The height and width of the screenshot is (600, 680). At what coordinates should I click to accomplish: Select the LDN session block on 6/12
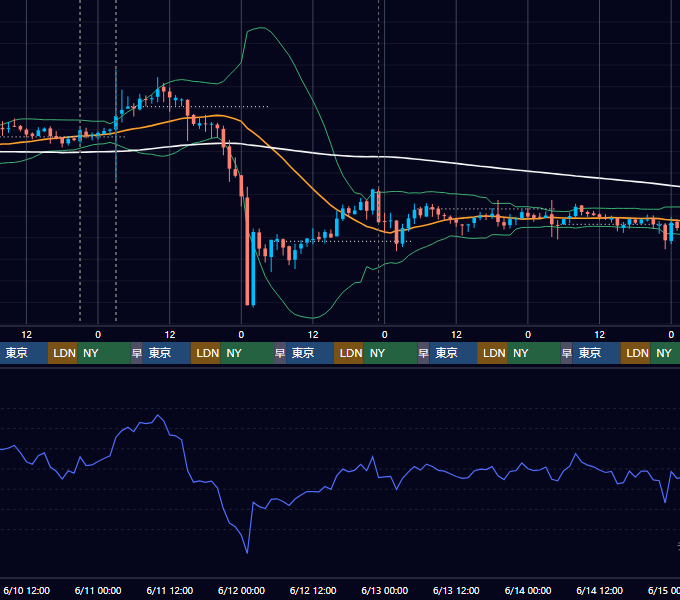tap(349, 353)
